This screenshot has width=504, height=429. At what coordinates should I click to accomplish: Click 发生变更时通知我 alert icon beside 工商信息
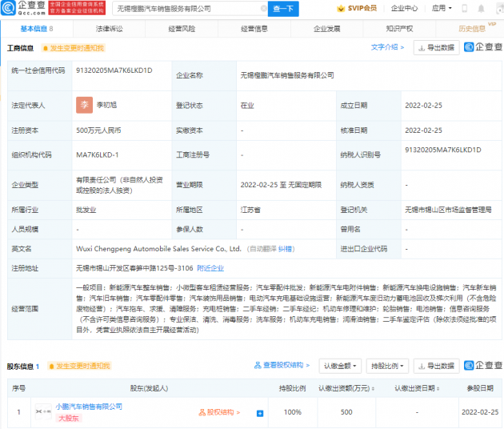coord(44,48)
